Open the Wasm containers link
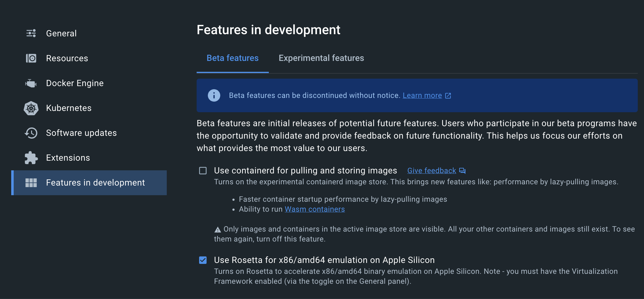The height and width of the screenshot is (299, 644). tap(315, 209)
